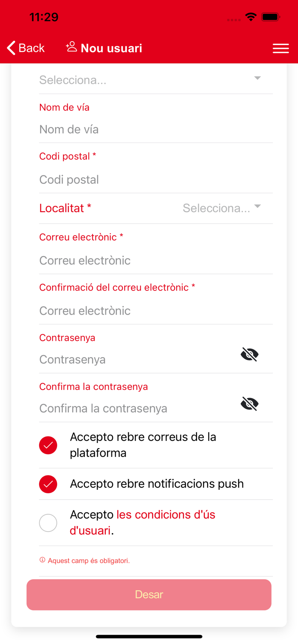Image resolution: width=298 pixels, height=644 pixels.
Task: Show the Contrasenya password text
Action: pyautogui.click(x=249, y=354)
